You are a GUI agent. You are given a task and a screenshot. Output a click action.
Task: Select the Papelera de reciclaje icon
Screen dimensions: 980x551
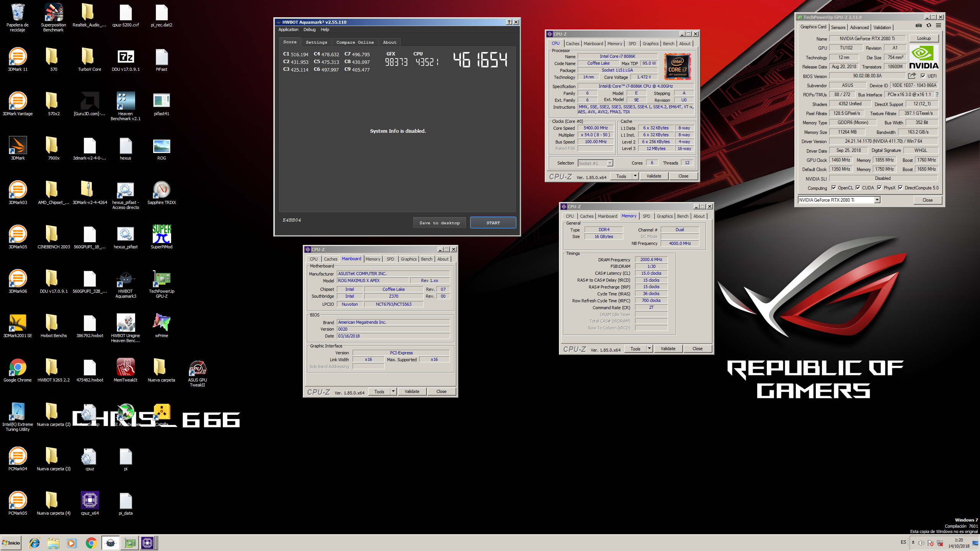18,17
